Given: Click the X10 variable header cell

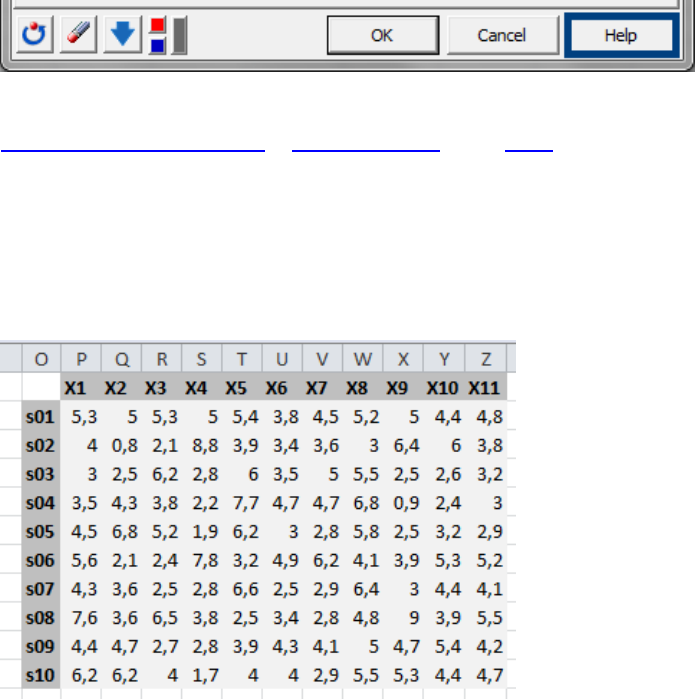Looking at the screenshot, I should coord(444,388).
